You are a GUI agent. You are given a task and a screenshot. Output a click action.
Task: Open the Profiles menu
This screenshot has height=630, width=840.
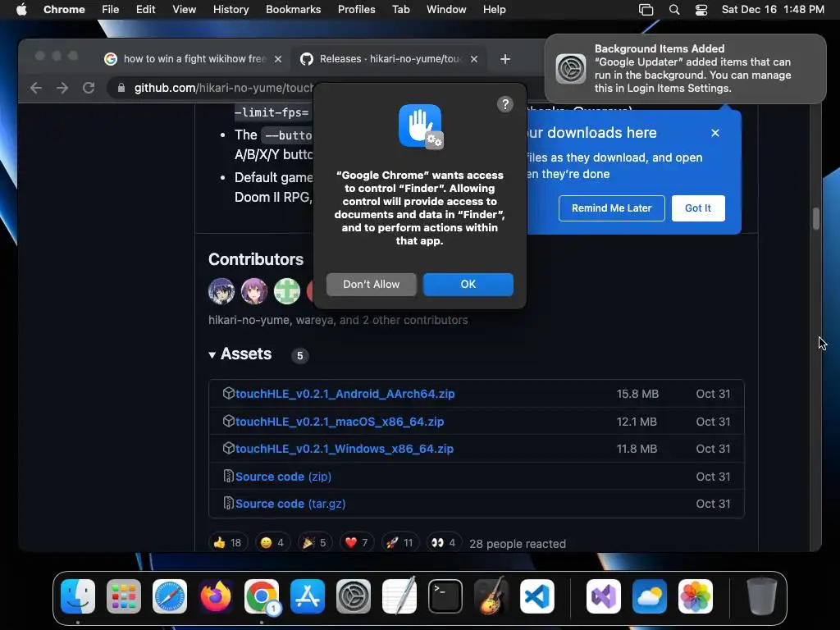[x=356, y=10]
